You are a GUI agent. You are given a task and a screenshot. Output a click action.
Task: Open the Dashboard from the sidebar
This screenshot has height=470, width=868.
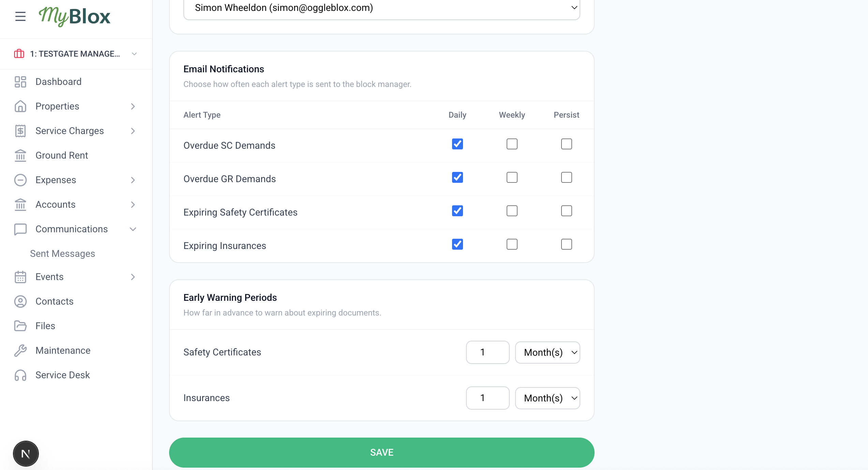point(58,82)
